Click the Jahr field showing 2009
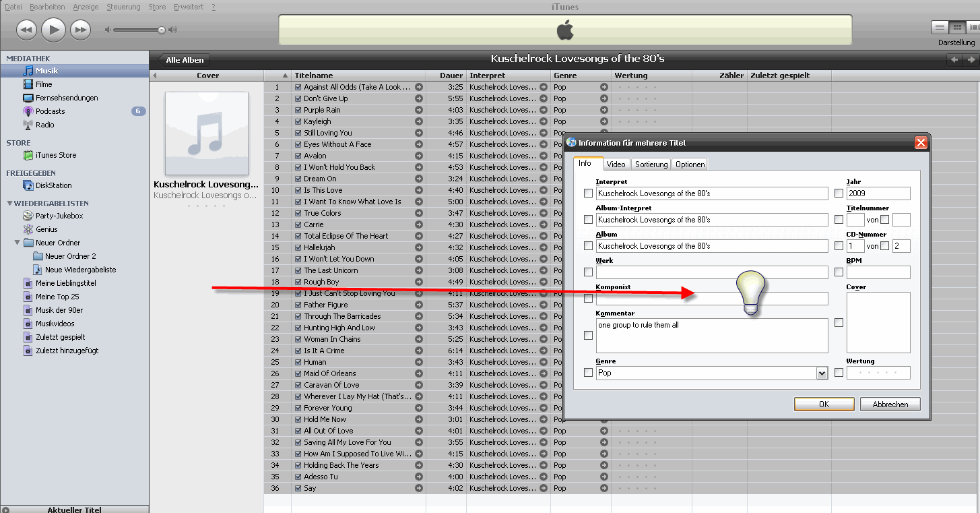Image resolution: width=980 pixels, height=513 pixels. (878, 193)
